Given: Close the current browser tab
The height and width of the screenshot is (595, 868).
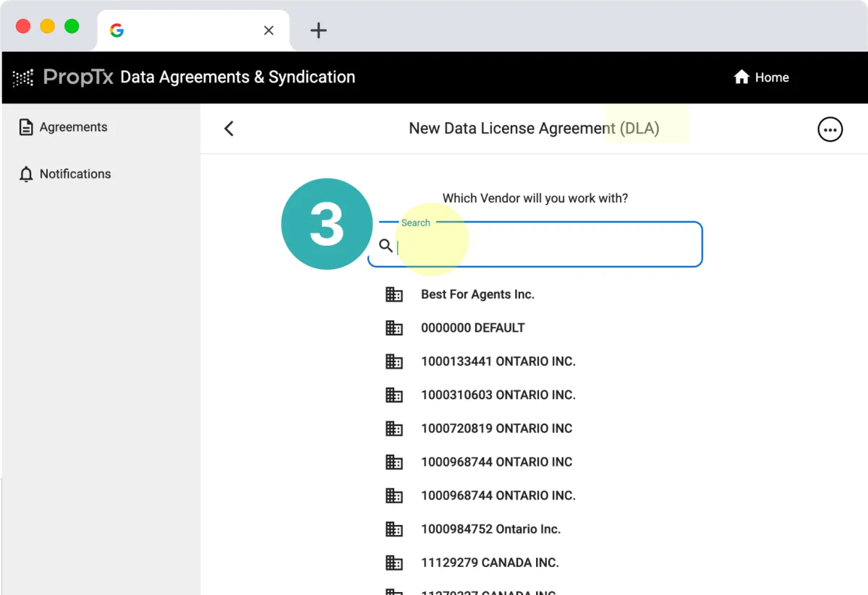Looking at the screenshot, I should pyautogui.click(x=268, y=30).
